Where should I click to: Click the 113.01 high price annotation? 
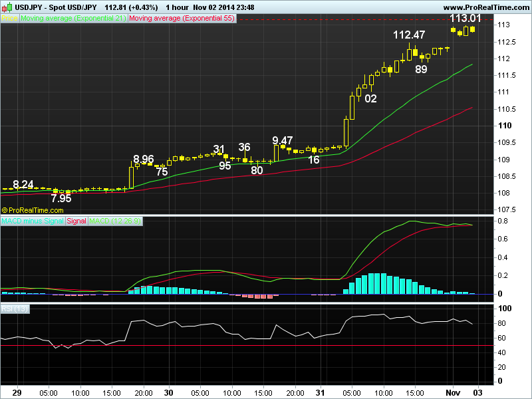[x=465, y=18]
